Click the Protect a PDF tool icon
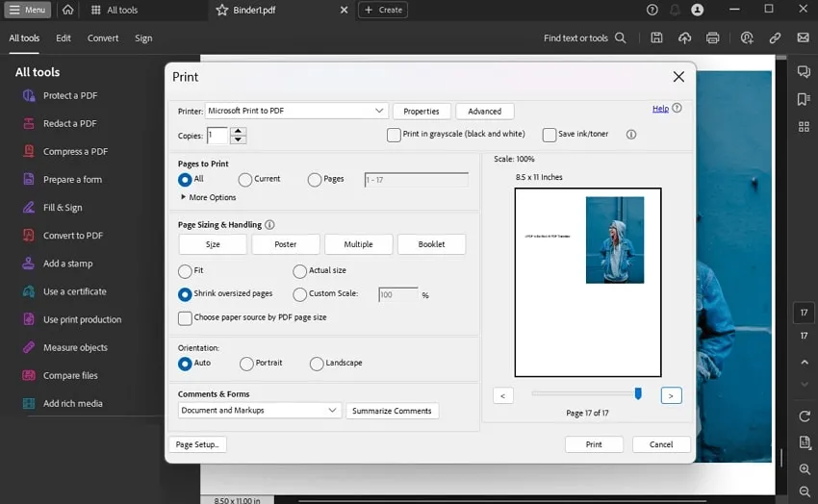The height and width of the screenshot is (504, 818). pyautogui.click(x=27, y=95)
